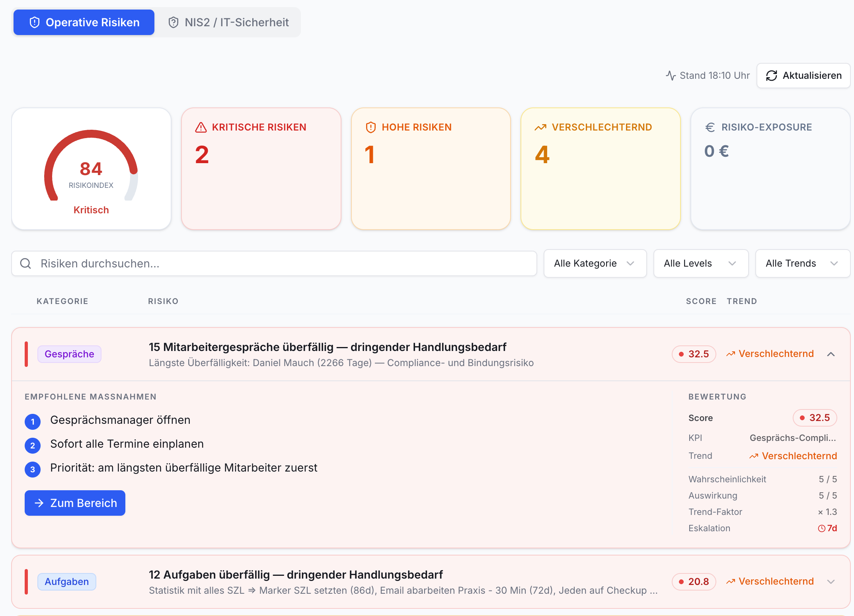
Task: Click the shield icon on Hohe Risiken
Action: point(371,127)
